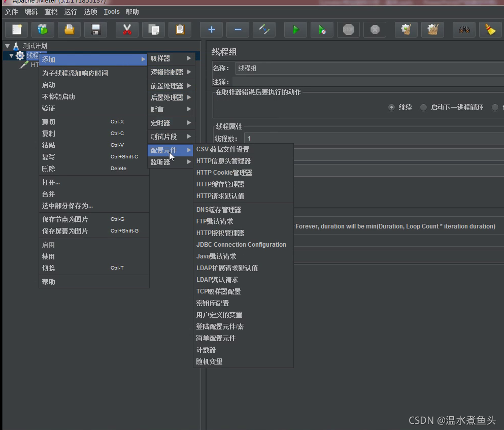Click the 线程数 input field
The image size is (504, 430).
374,138
